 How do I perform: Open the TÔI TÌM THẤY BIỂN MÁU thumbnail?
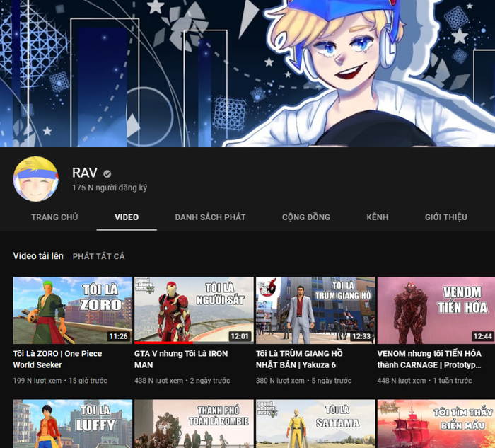click(436, 424)
